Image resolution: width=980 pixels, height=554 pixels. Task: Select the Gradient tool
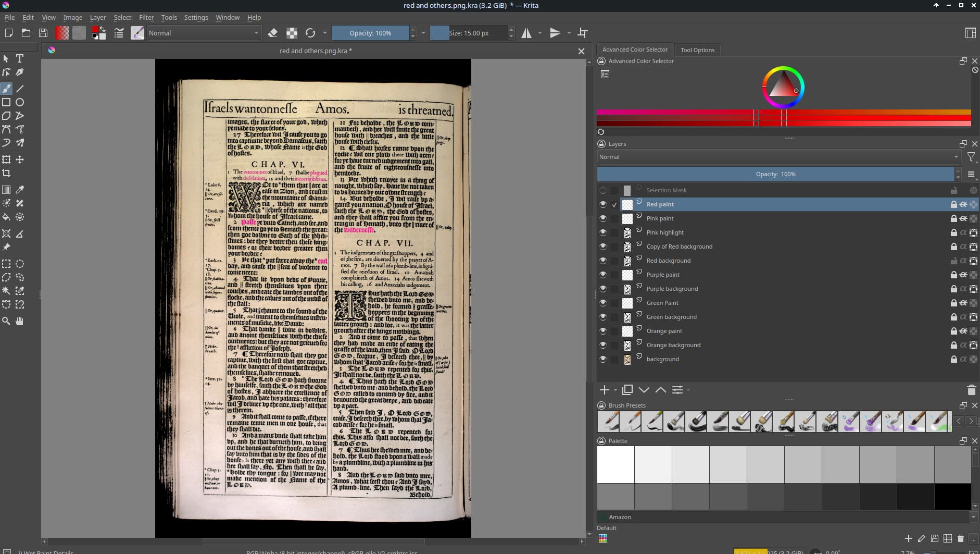tap(6, 190)
